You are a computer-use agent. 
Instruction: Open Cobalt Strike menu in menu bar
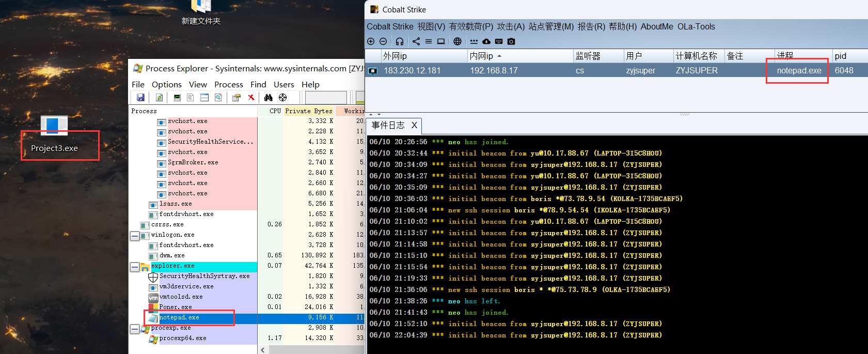tap(390, 26)
